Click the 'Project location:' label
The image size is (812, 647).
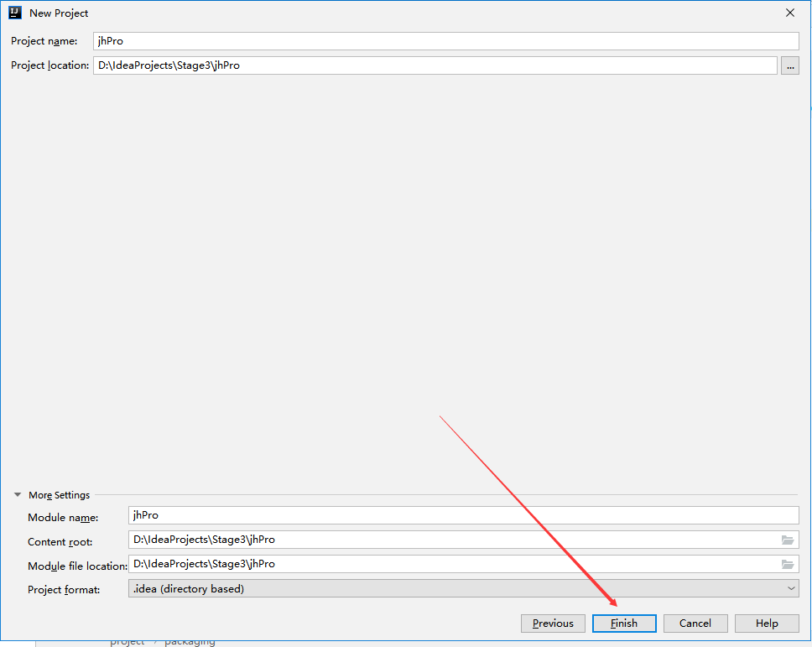(x=49, y=65)
